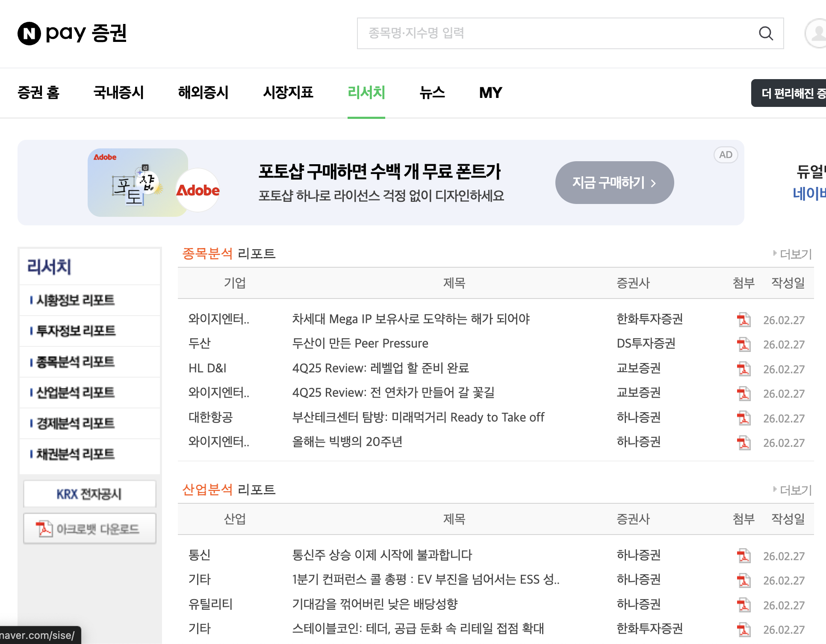826x644 pixels.
Task: Switch to the 뉴스 tab
Action: [433, 93]
